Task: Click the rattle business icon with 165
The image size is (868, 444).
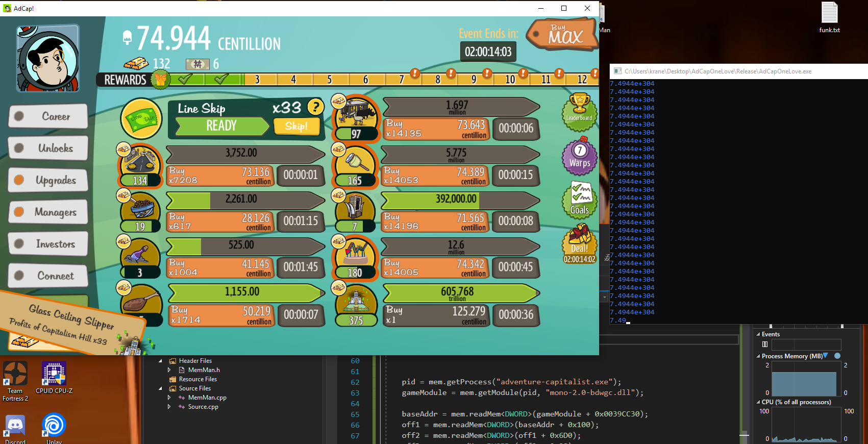Action: click(x=355, y=166)
